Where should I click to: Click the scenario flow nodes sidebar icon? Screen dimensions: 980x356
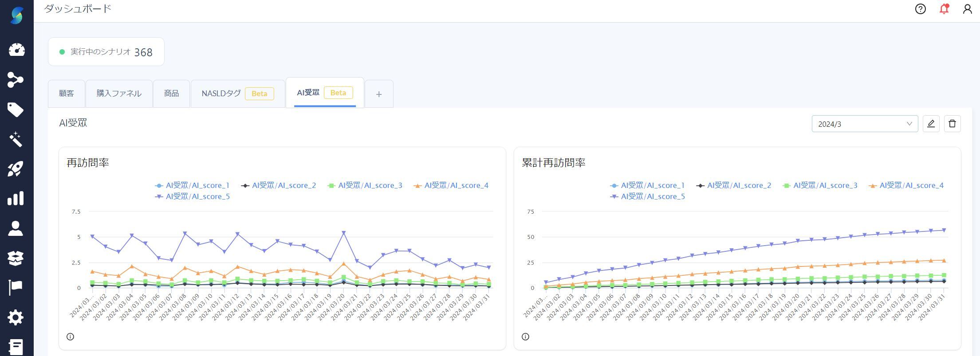[x=16, y=80]
